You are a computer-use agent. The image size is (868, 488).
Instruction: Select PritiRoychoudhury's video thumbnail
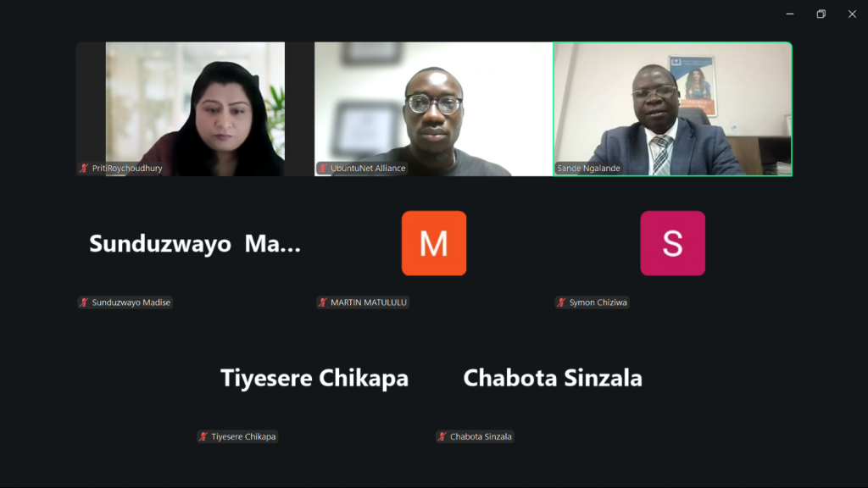click(x=195, y=109)
